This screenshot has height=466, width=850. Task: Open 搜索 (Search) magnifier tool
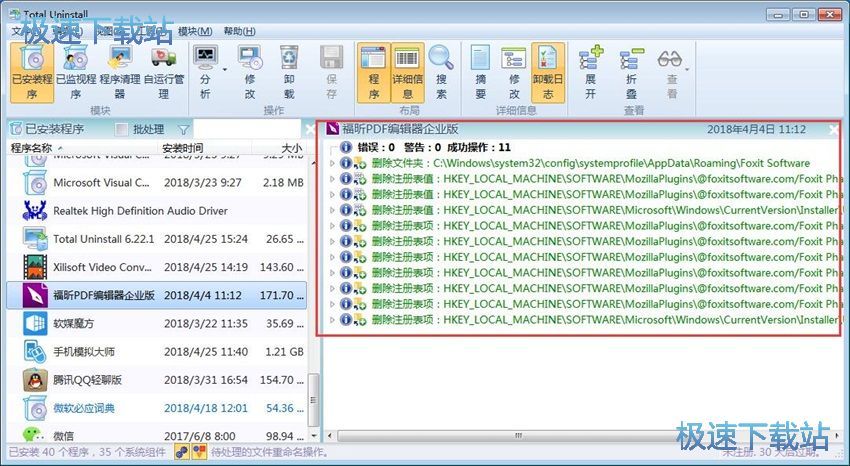(441, 73)
